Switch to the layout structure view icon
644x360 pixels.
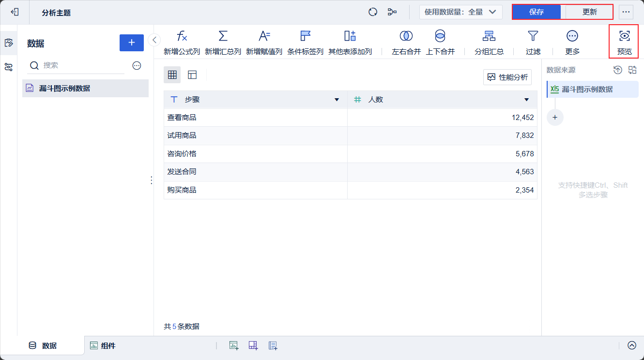(x=192, y=75)
